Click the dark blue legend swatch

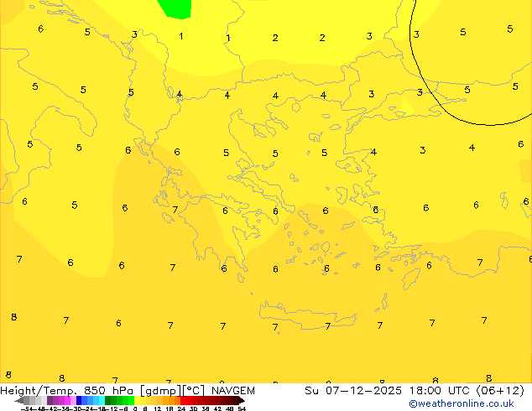point(79,401)
